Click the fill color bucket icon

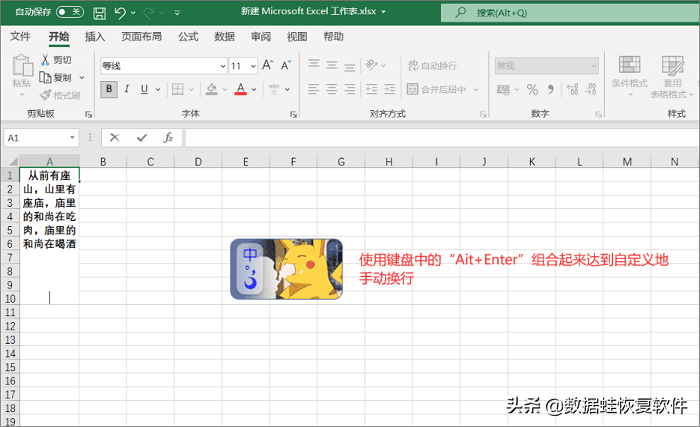click(212, 89)
